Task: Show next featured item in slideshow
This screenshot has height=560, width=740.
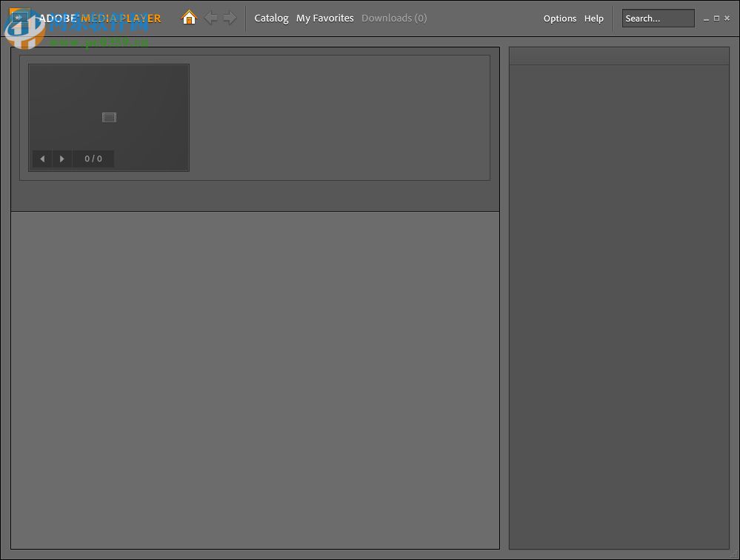Action: click(x=61, y=159)
